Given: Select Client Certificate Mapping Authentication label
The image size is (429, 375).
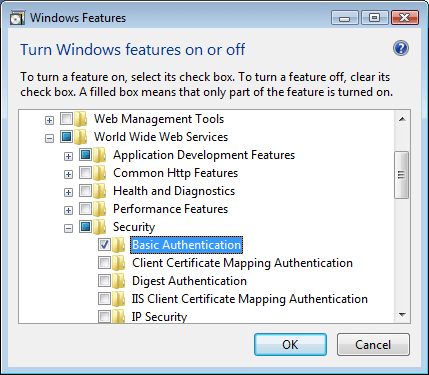Looking at the screenshot, I should click(x=242, y=263).
